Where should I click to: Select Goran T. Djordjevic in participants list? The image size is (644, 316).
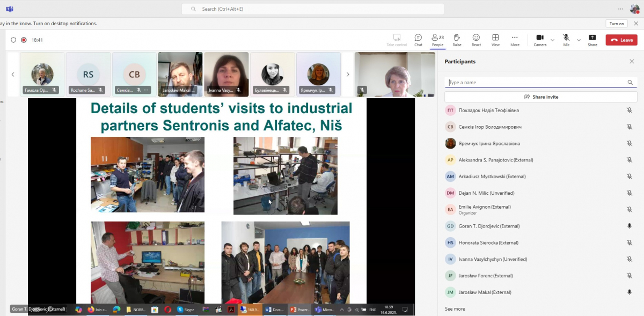[489, 226]
